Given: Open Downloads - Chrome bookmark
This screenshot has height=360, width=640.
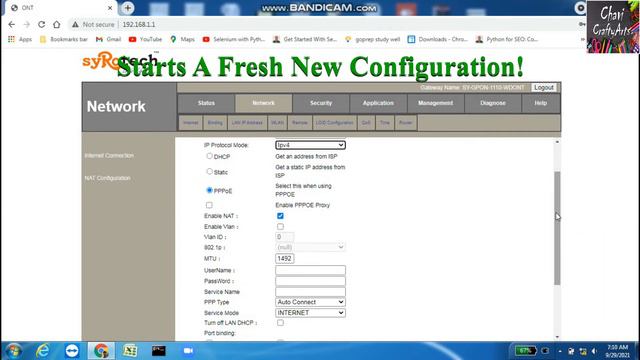Looking at the screenshot, I should click(x=438, y=39).
